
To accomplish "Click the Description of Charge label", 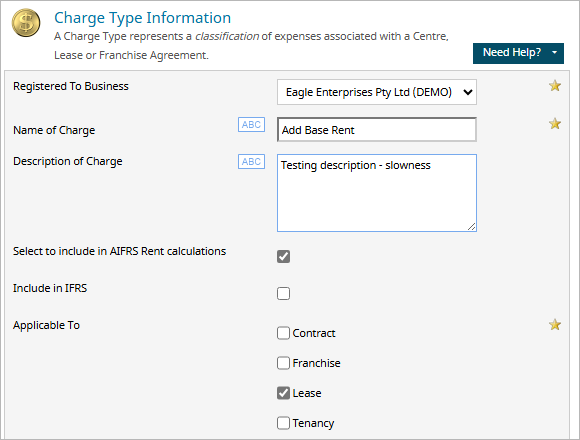I will 68,161.
